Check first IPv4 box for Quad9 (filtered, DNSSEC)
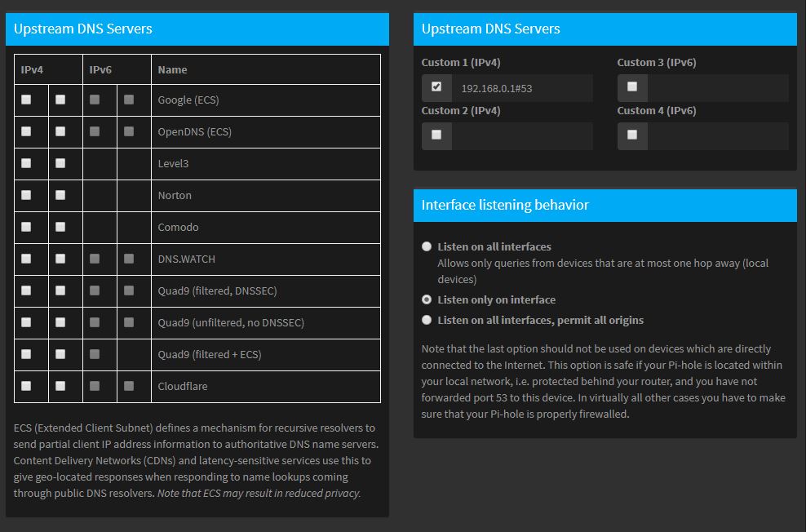 coord(26,291)
